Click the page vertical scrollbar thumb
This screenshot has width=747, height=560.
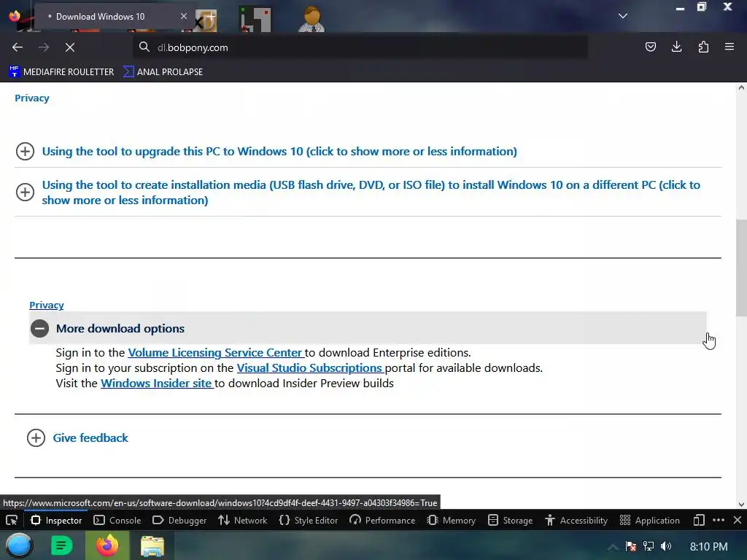pos(741,268)
